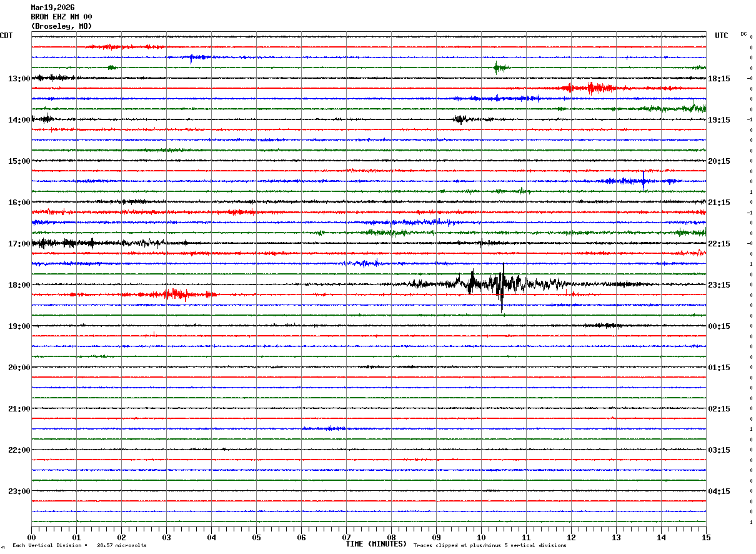
Task: Click minute tick 11 on bottom axis
Action: (x=526, y=537)
